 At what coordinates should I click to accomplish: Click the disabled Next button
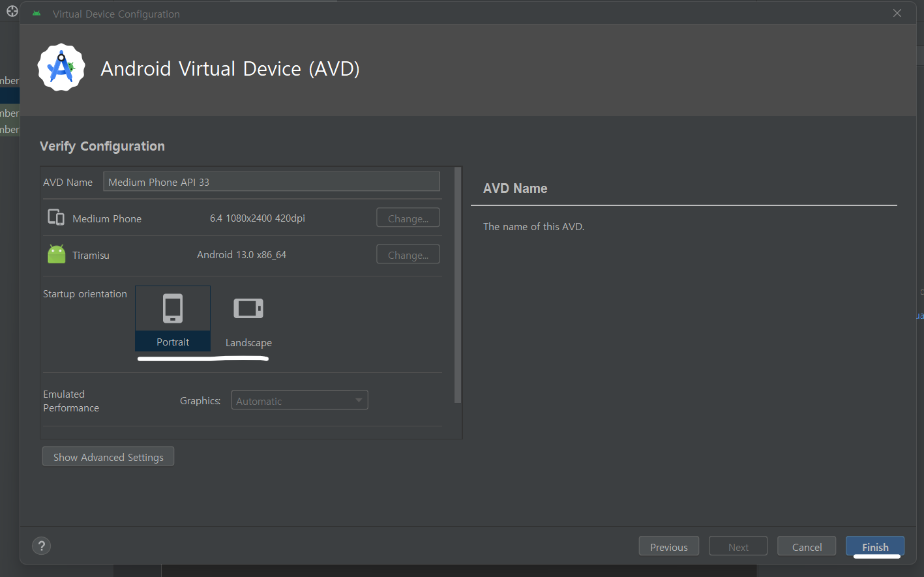[738, 546]
